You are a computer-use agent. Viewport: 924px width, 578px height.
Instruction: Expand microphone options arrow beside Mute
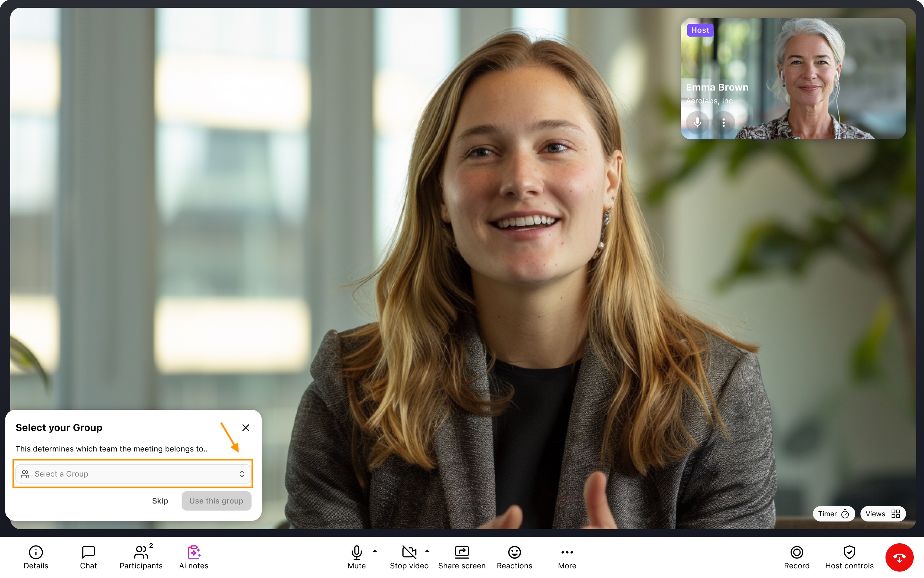pos(374,551)
